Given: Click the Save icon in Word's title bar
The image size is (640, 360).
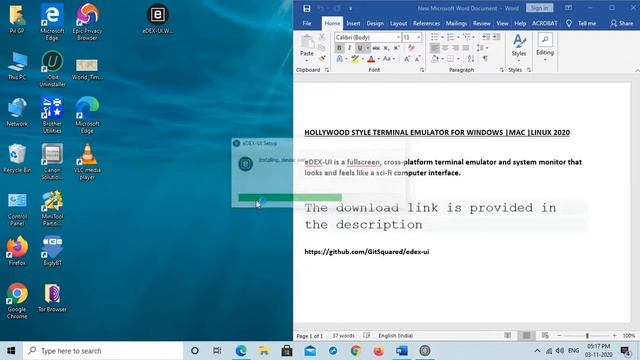Looking at the screenshot, I should coord(307,8).
